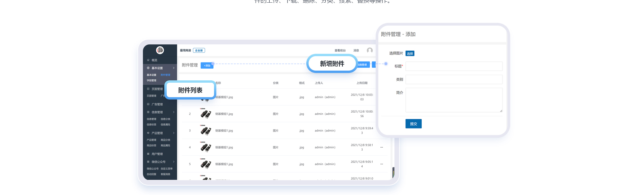Select 信息属性 in the sidebar
The height and width of the screenshot is (195, 644).
click(165, 125)
